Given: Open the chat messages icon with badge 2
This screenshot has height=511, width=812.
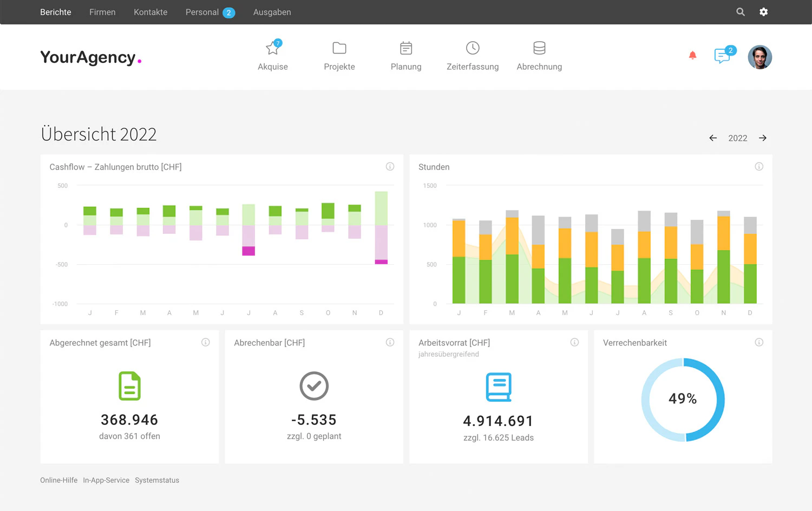Looking at the screenshot, I should tap(723, 55).
